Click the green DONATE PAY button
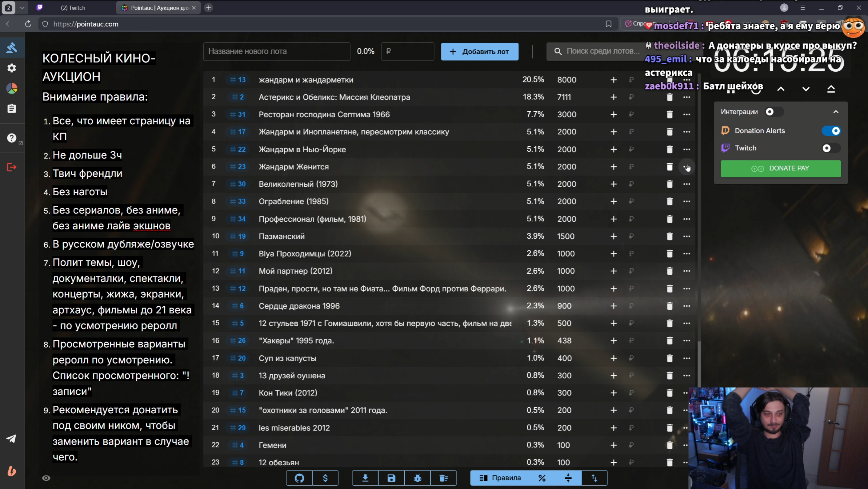868x489 pixels. tap(780, 169)
